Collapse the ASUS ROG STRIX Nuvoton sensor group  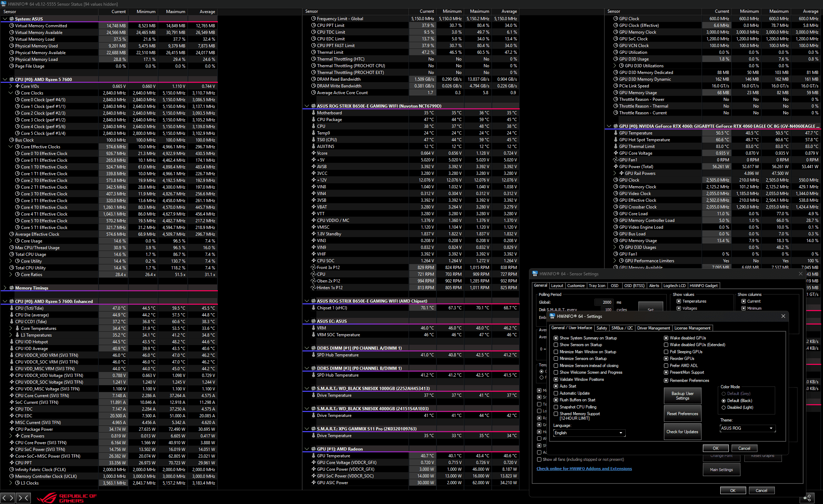307,106
